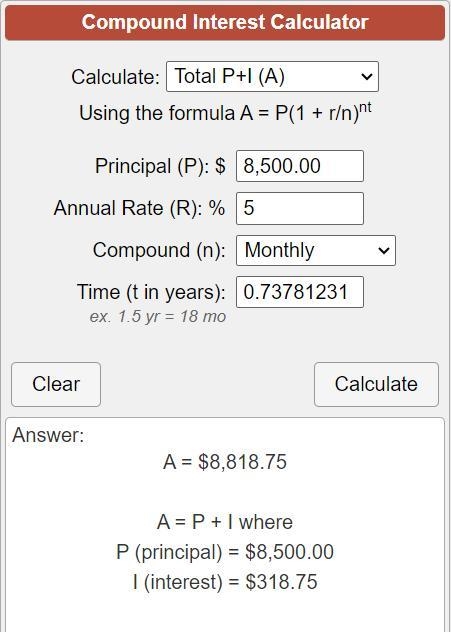Screen dimensions: 451x632
Task: Click the result line A = $8,818.75
Action: [225, 462]
